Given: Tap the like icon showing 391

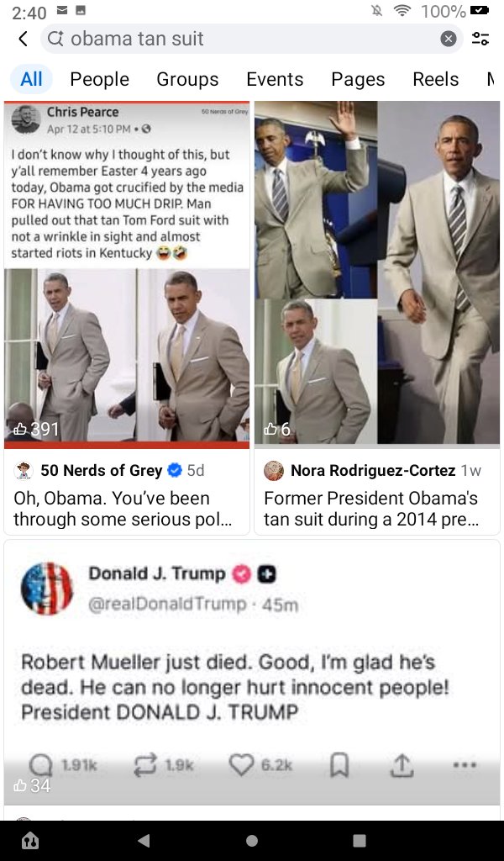Looking at the screenshot, I should pyautogui.click(x=20, y=430).
